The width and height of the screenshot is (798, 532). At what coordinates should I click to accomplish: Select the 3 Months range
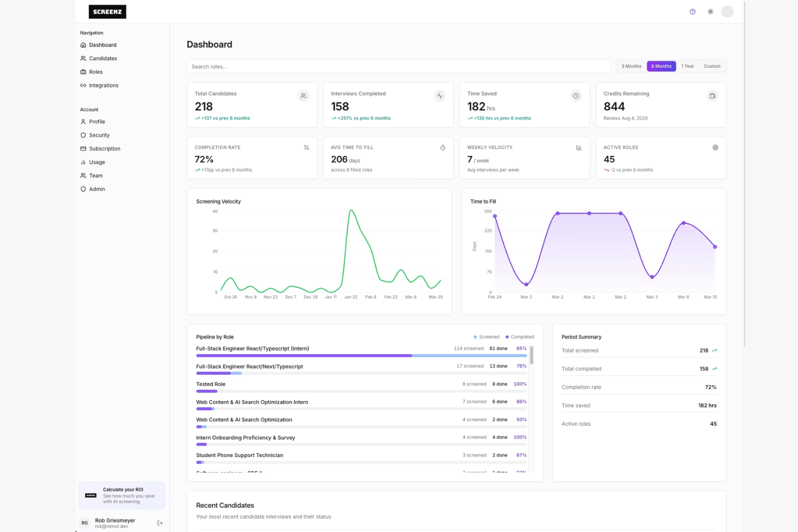point(631,66)
